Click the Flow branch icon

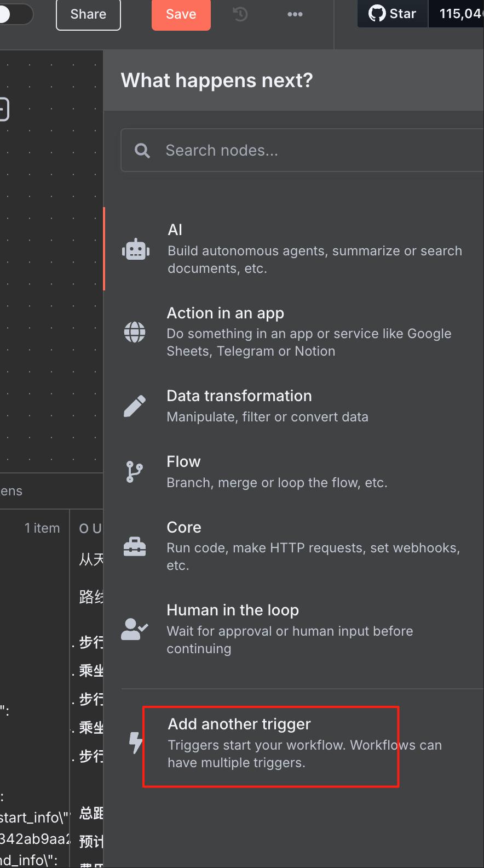pyautogui.click(x=134, y=472)
